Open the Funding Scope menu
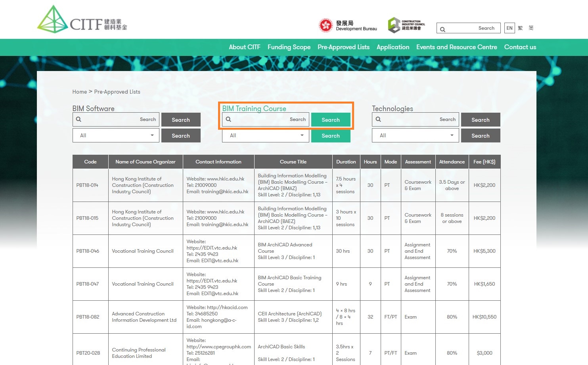Image resolution: width=588 pixels, height=365 pixels. [289, 47]
